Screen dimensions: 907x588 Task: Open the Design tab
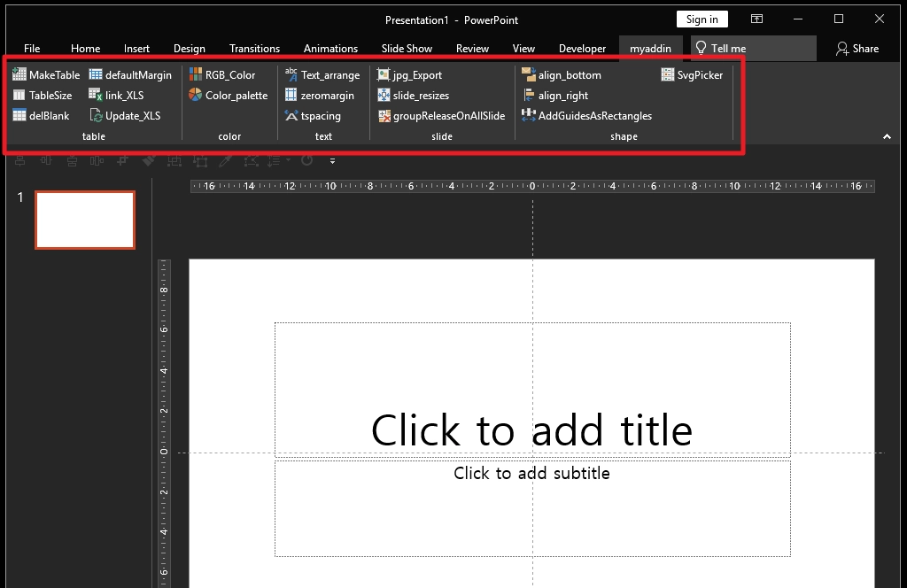click(x=190, y=49)
